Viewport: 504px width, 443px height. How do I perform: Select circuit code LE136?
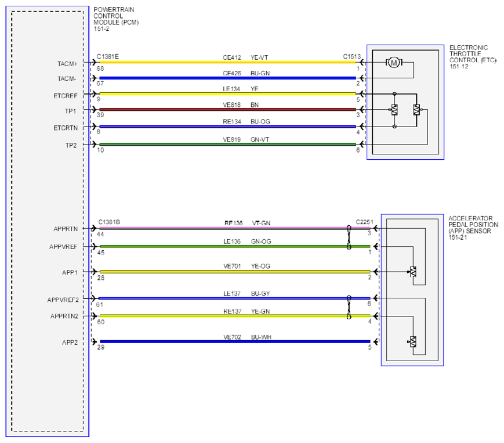coord(232,242)
